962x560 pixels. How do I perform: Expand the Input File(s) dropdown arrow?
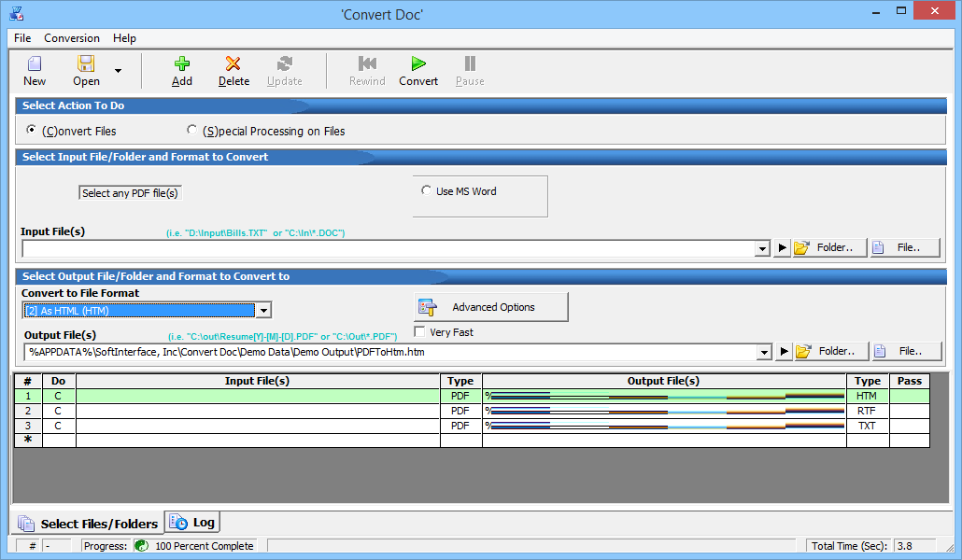764,248
